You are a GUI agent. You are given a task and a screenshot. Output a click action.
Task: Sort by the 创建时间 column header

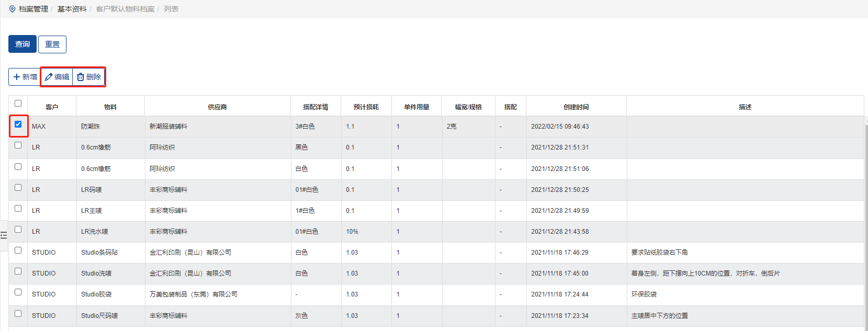click(x=576, y=107)
